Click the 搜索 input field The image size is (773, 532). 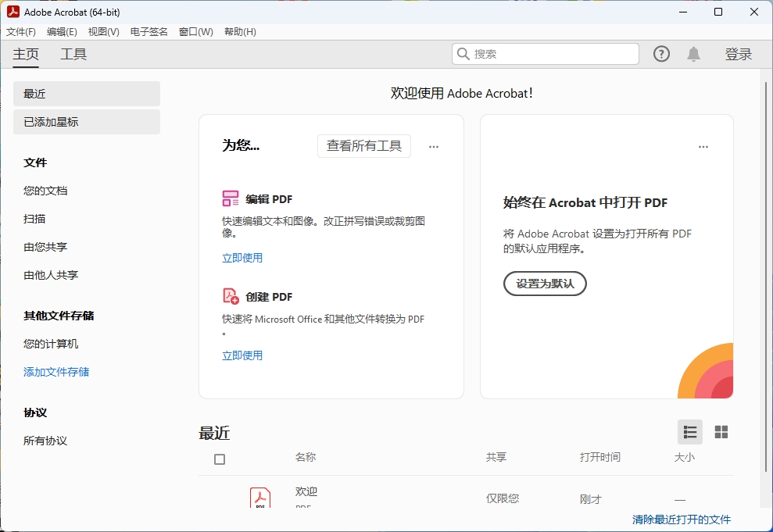click(547, 53)
